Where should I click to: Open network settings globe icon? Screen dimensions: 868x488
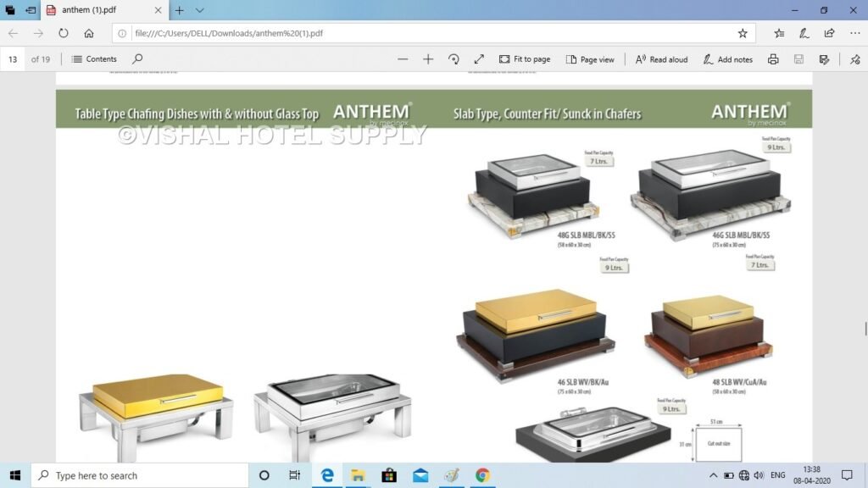coord(744,475)
